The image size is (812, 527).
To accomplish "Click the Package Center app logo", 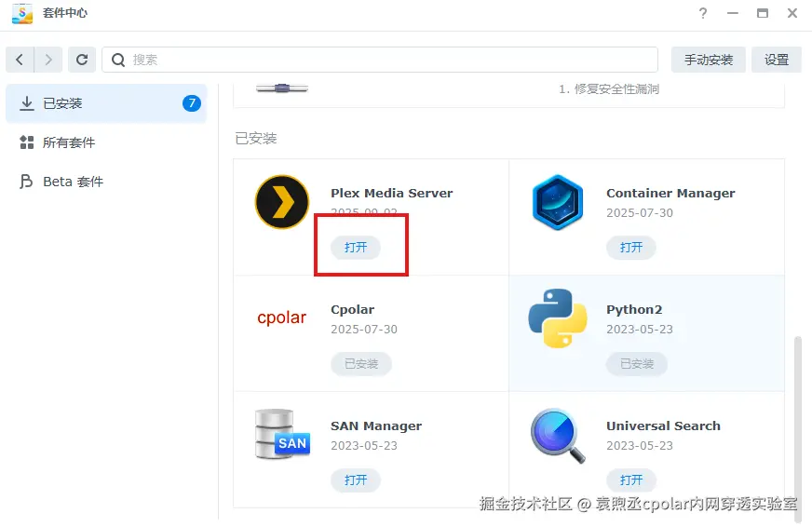I will click(x=22, y=13).
